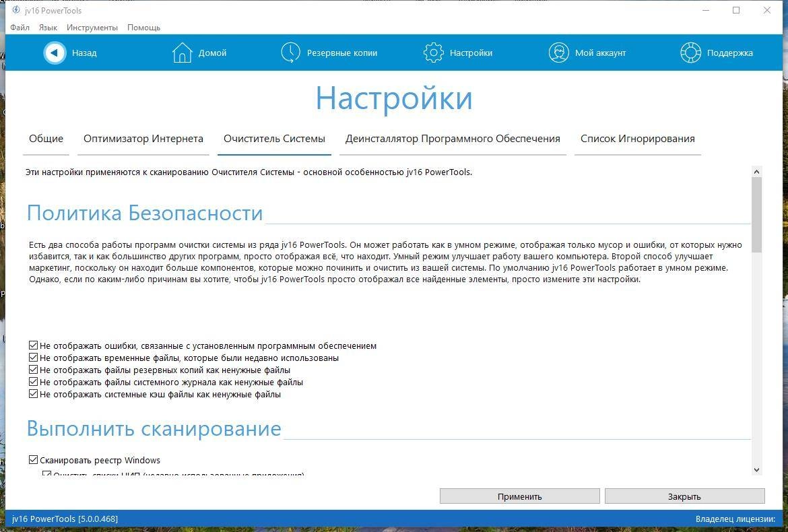The height and width of the screenshot is (532, 788).
Task: Open Деинсталлятор Программного Обеспечения tab
Action: click(x=453, y=139)
